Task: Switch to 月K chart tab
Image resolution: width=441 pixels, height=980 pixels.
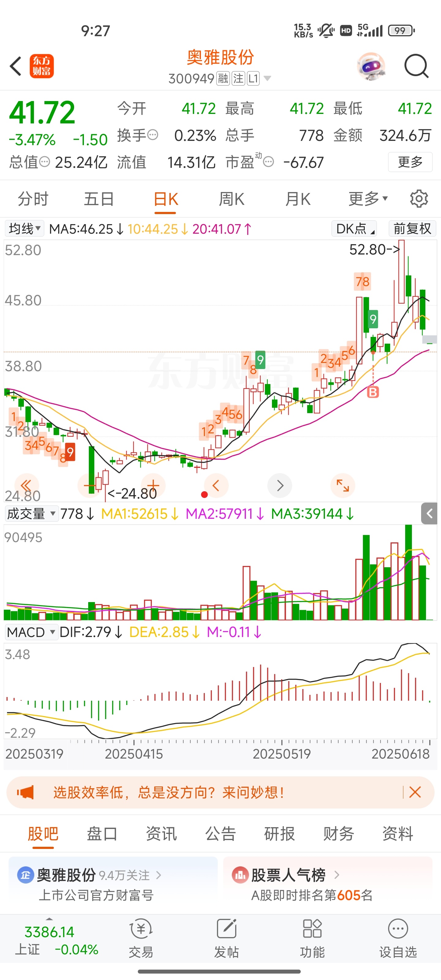Action: pyautogui.click(x=298, y=198)
